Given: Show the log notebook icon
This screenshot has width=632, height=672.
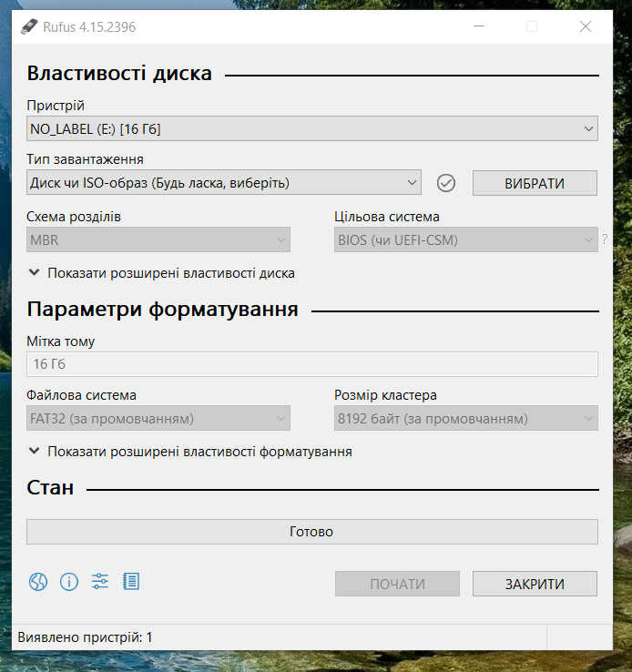Looking at the screenshot, I should [131, 582].
